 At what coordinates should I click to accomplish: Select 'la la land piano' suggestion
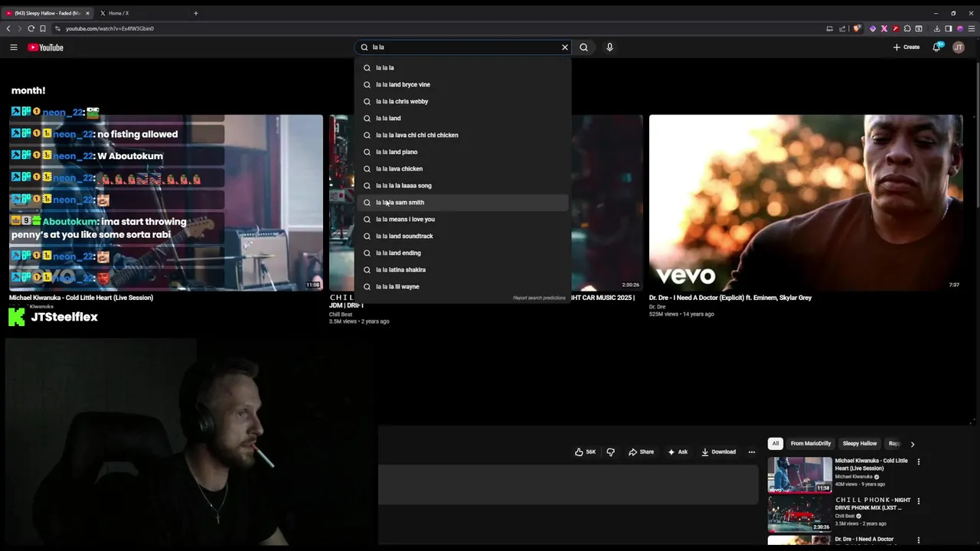(463, 152)
